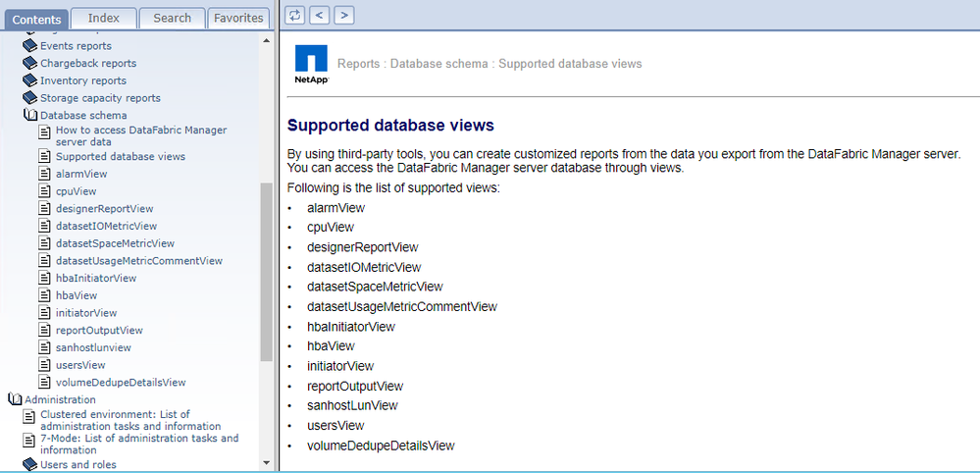Go to next topic with forward arrow
The height and width of the screenshot is (473, 980).
(344, 15)
